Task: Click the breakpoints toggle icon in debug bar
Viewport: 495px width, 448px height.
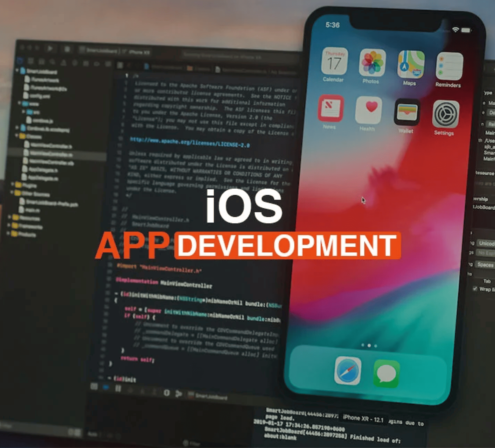Action: [x=106, y=388]
